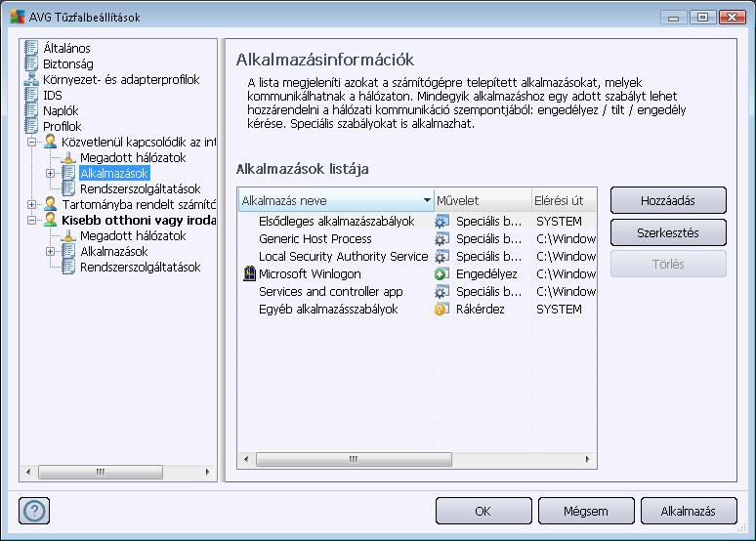
Task: Collapse the Kisebb otthoni vagy iroda node
Action: (32, 221)
